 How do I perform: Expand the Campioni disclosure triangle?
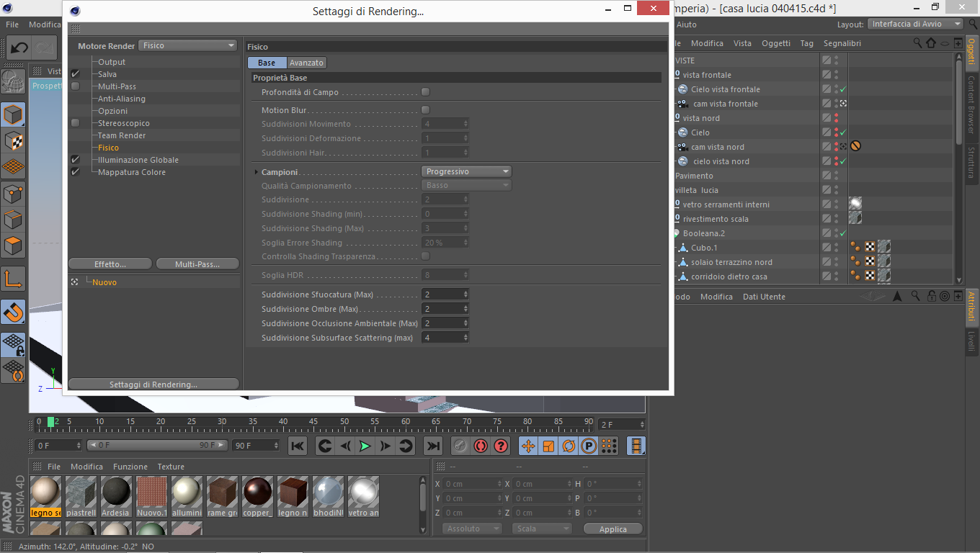256,172
